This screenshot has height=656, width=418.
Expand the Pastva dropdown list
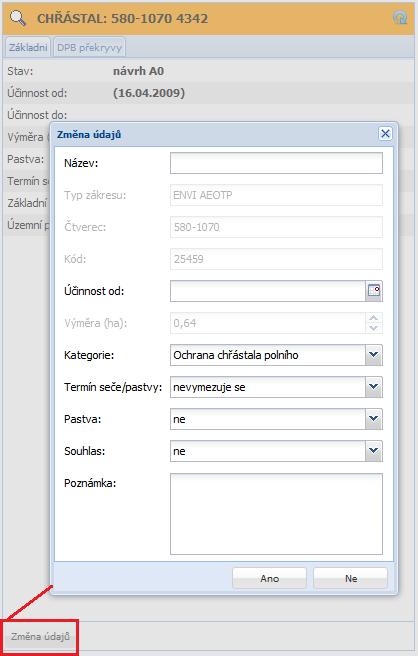(374, 419)
